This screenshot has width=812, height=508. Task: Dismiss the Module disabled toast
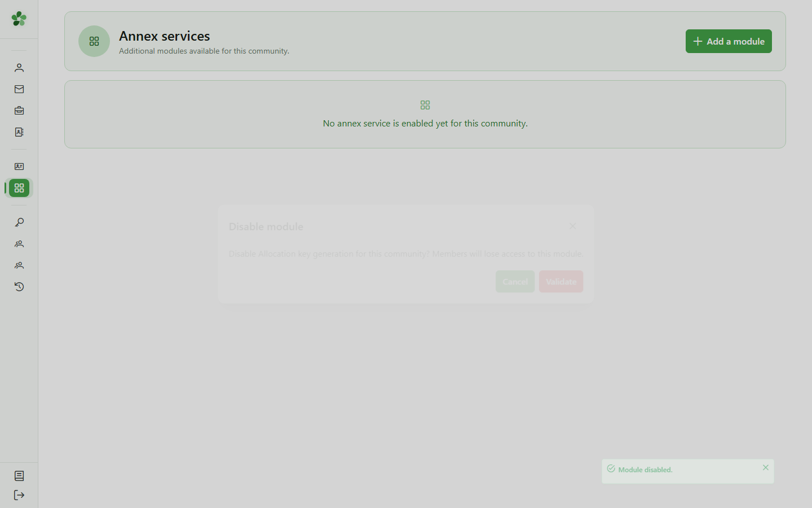click(x=766, y=467)
